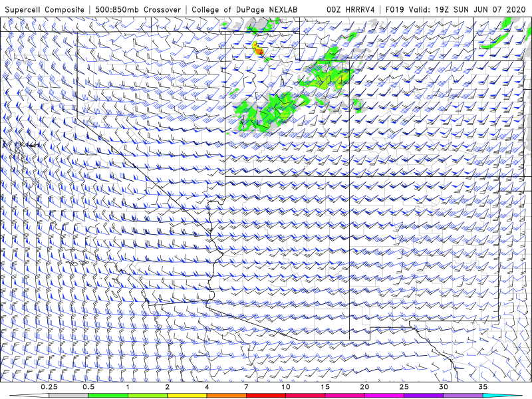Click 'F019 Valid: 19Z SUN JUN 07 2020'
This screenshot has height=399, width=532.
tap(456, 9)
